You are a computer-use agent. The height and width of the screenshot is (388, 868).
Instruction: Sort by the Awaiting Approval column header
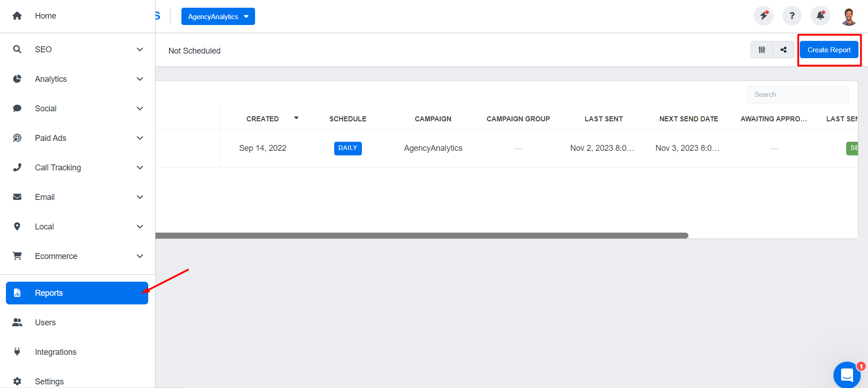(x=773, y=119)
